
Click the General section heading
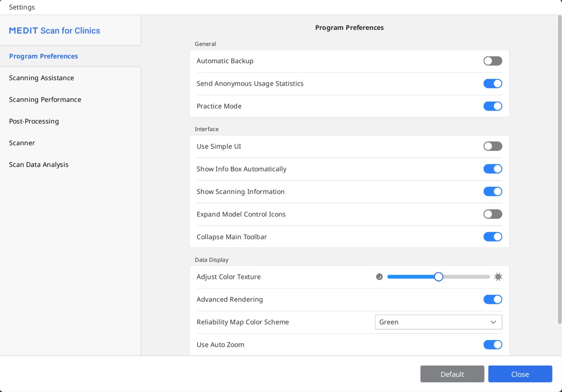[x=205, y=44]
